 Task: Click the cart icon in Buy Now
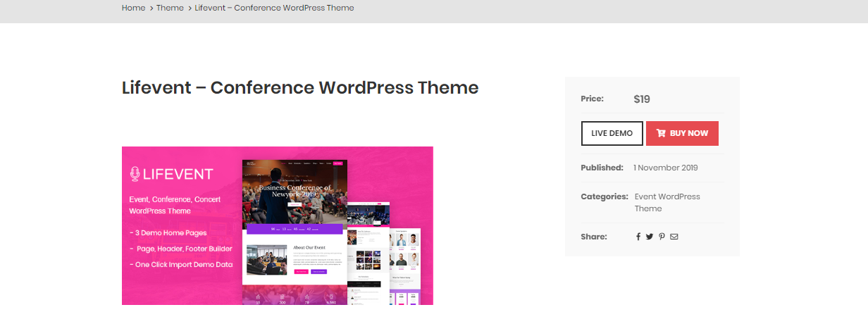coord(661,133)
